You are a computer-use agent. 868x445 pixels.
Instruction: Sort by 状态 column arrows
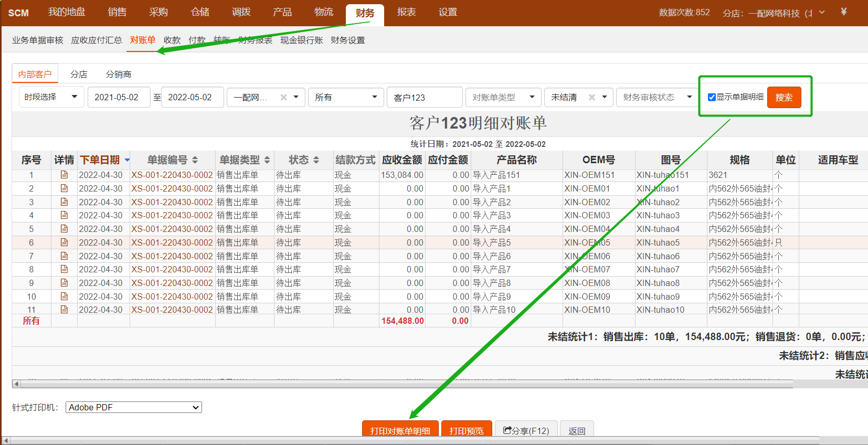point(316,160)
